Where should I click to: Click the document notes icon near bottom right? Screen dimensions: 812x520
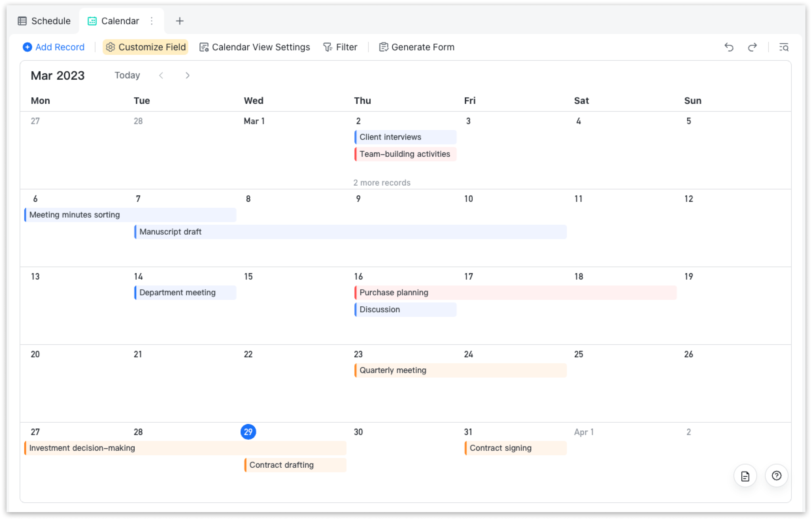tap(745, 476)
